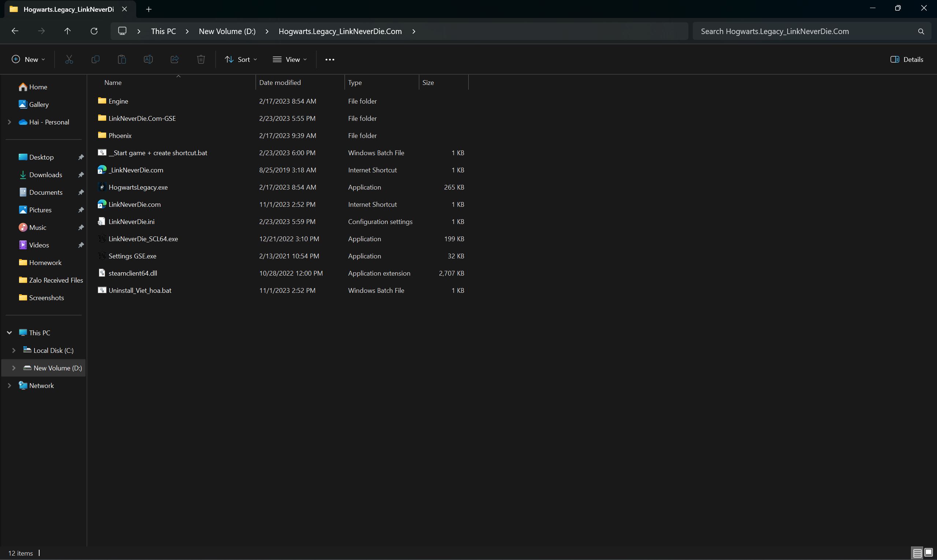937x560 pixels.
Task: Click the Back arrow button
Action: pos(15,31)
